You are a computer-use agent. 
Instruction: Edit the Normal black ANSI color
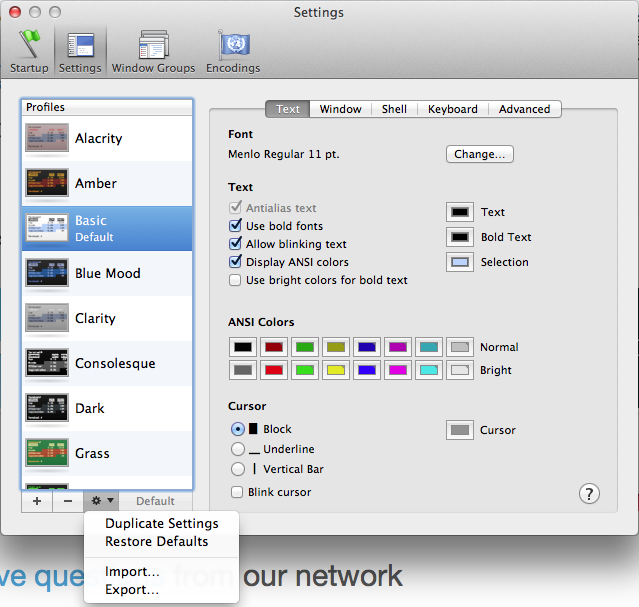tap(243, 347)
